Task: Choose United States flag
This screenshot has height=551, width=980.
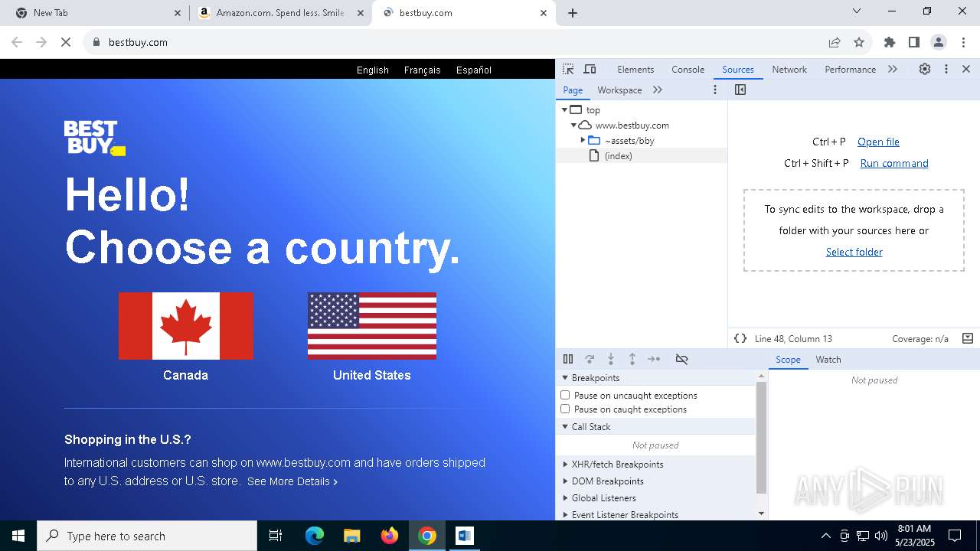Action: (372, 326)
